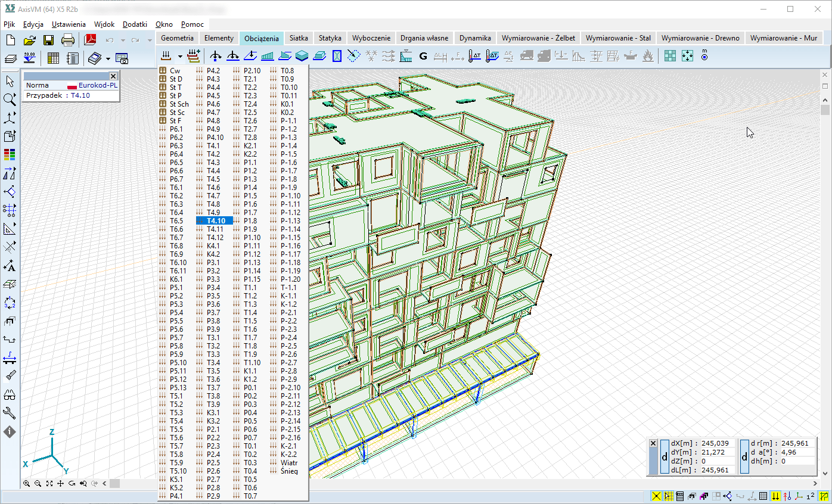The height and width of the screenshot is (504, 832).
Task: Toggle the yellow load arrows display
Action: click(775, 496)
